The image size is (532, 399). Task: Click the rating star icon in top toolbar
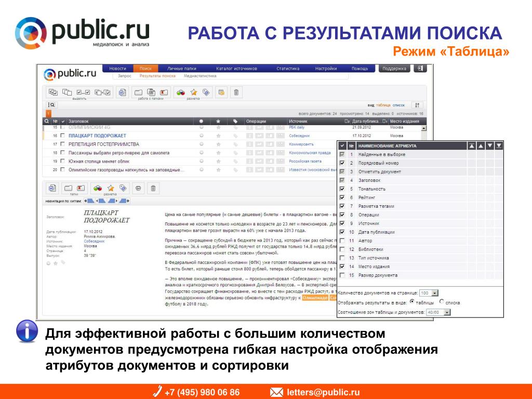click(194, 92)
